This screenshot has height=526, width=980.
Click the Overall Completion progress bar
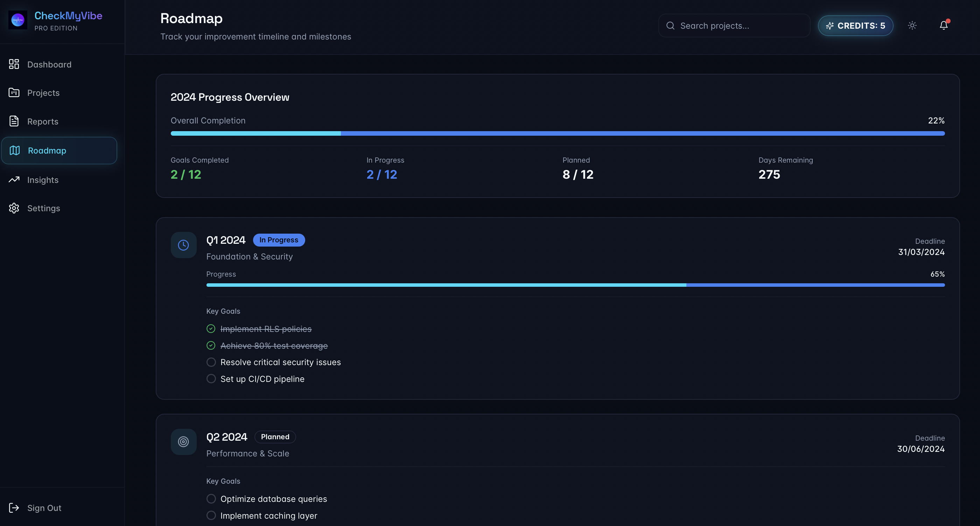tap(558, 133)
